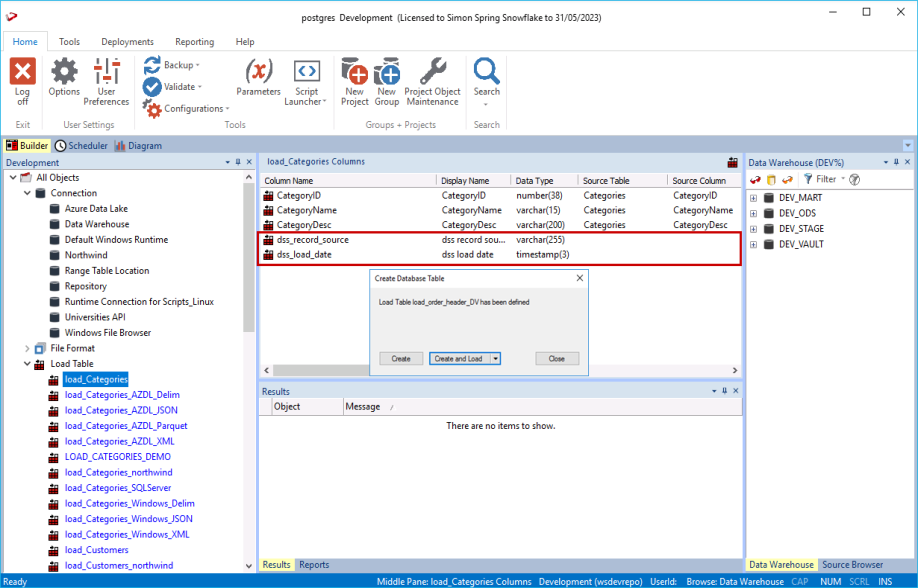Click the Backup icon
The width and height of the screenshot is (918, 588).
coord(152,65)
